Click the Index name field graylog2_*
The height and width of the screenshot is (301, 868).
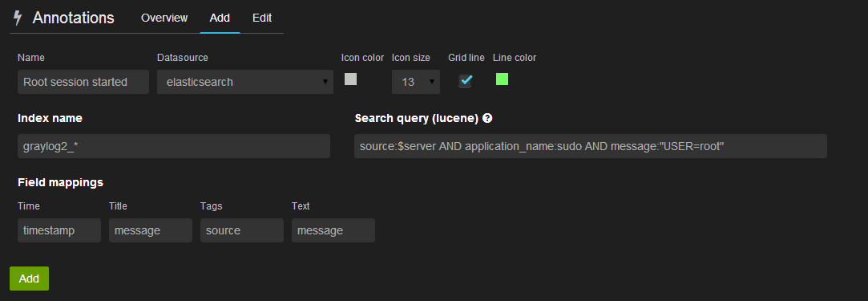pos(174,146)
